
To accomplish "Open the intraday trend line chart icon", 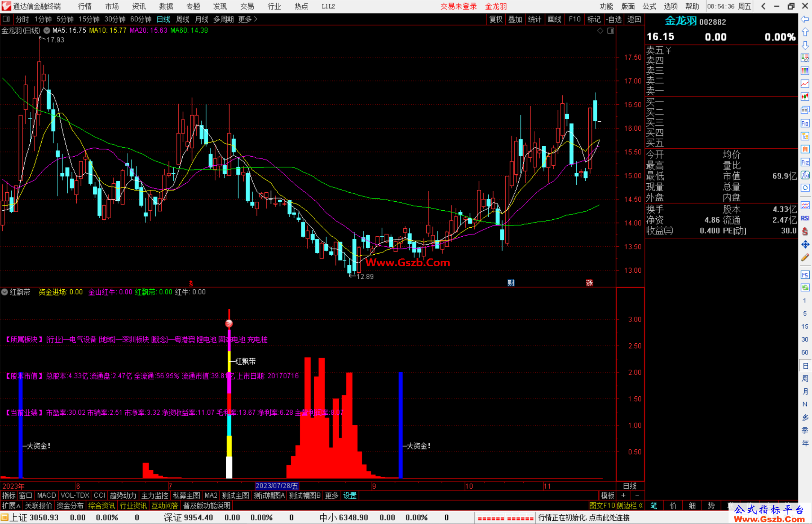I will pos(805,84).
